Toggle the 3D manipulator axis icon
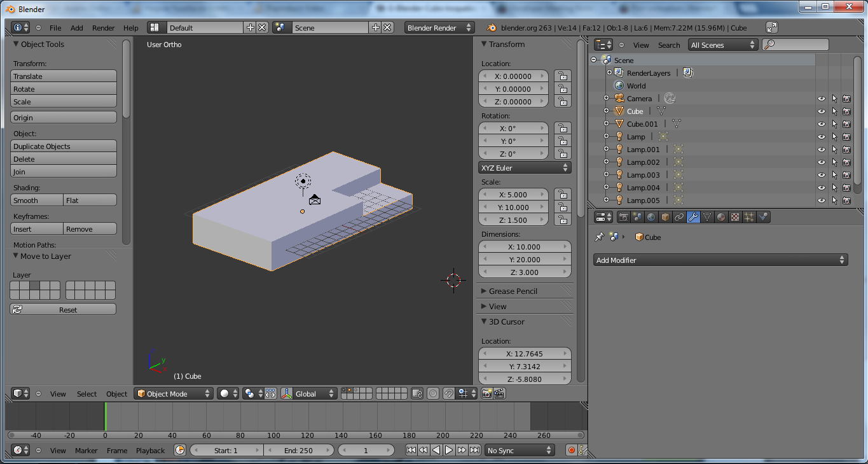This screenshot has height=464, width=868. [287, 393]
